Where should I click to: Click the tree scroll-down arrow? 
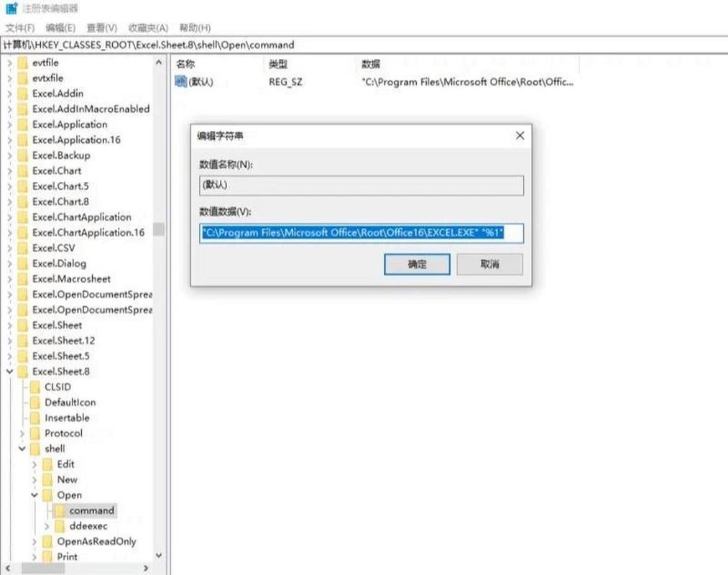point(159,556)
